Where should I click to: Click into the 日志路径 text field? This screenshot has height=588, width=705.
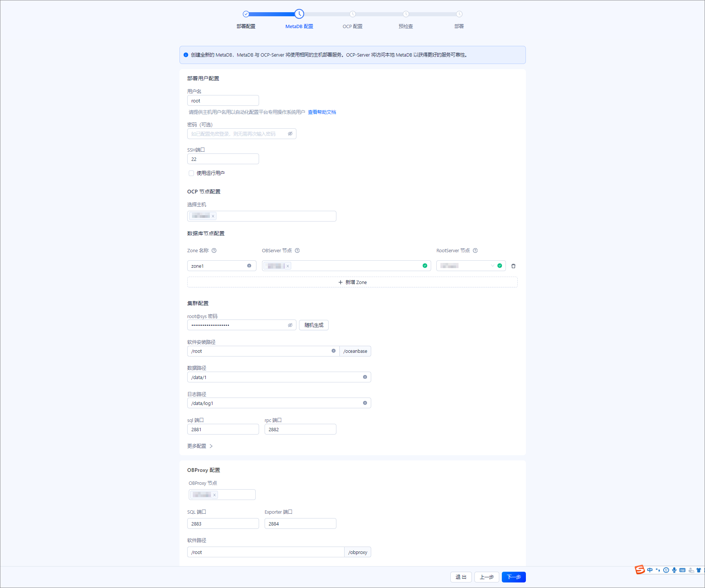(x=279, y=403)
